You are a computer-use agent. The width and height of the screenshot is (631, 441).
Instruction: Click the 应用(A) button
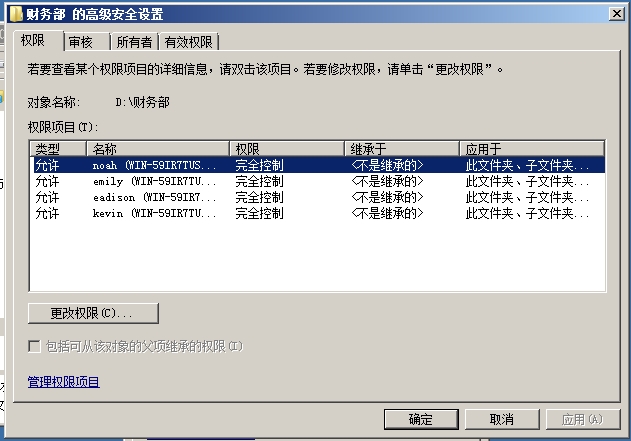click(583, 420)
